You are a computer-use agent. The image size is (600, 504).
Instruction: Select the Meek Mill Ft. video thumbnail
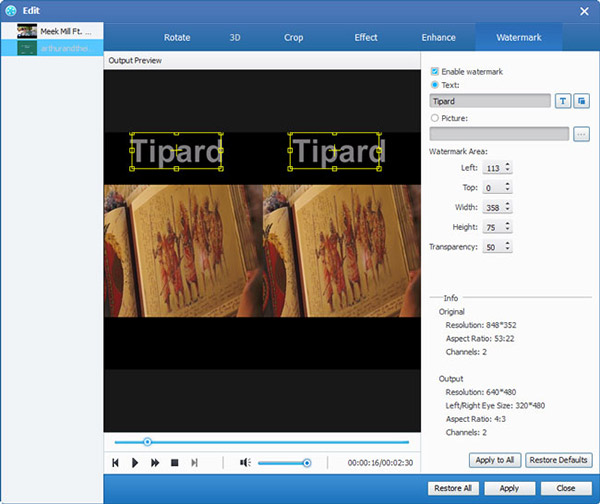(27, 31)
